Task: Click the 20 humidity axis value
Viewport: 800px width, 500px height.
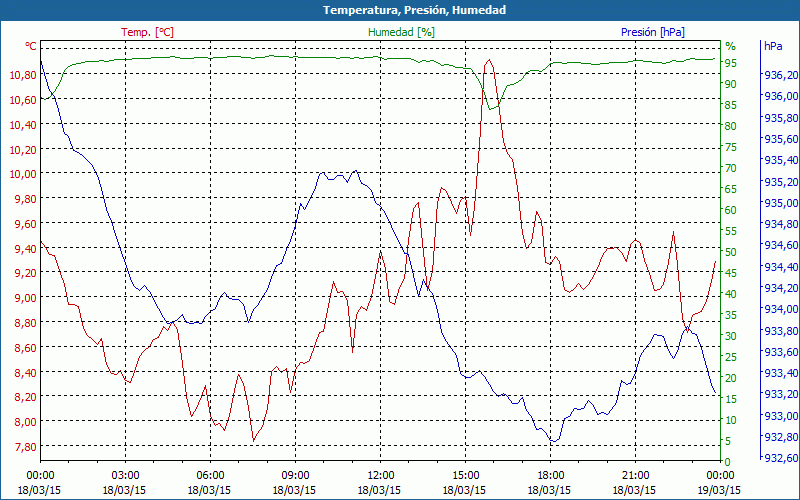Action: [731, 378]
